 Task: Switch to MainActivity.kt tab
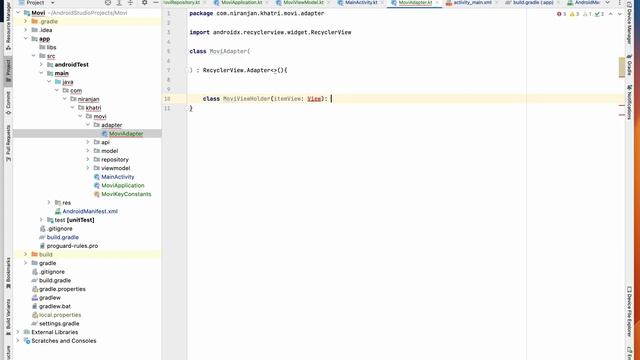pyautogui.click(x=361, y=2)
